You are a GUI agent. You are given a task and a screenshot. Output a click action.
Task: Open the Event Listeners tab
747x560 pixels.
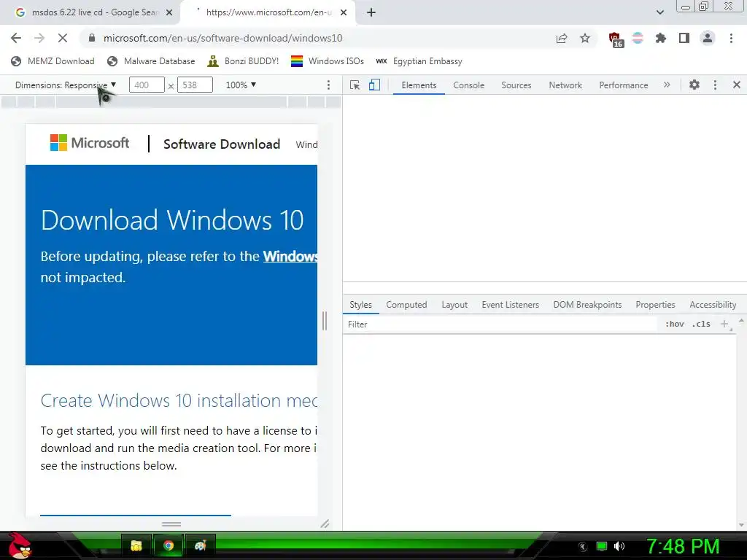[510, 305]
